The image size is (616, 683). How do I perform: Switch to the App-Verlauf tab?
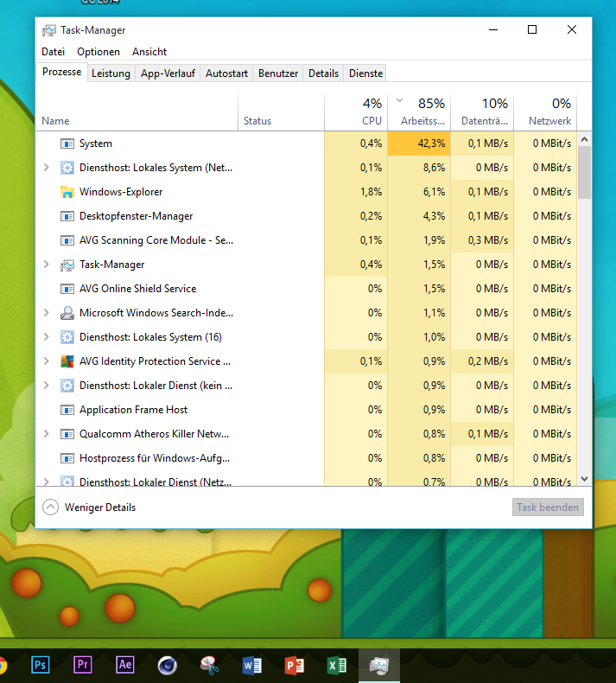click(168, 73)
